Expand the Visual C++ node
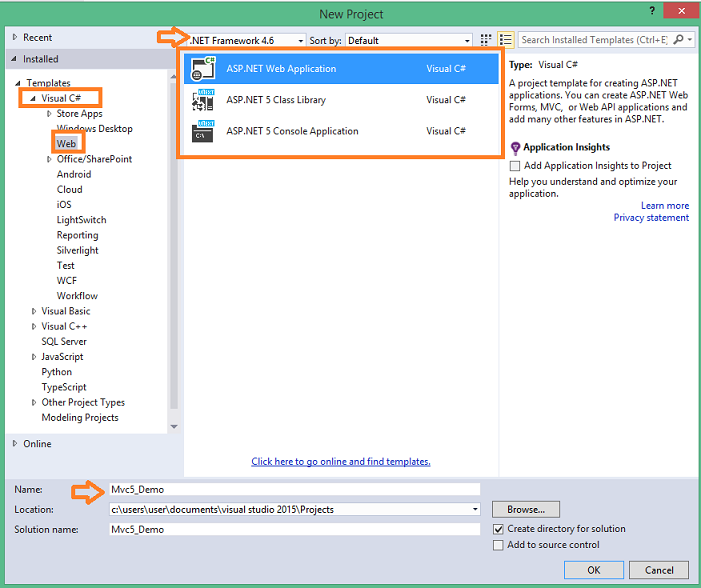The width and height of the screenshot is (701, 588). point(34,326)
